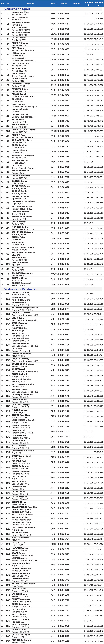This screenshot has height=644, width=104.
Task: Select driver name "CAZZOLI Bruno"
Action: [19, 181]
